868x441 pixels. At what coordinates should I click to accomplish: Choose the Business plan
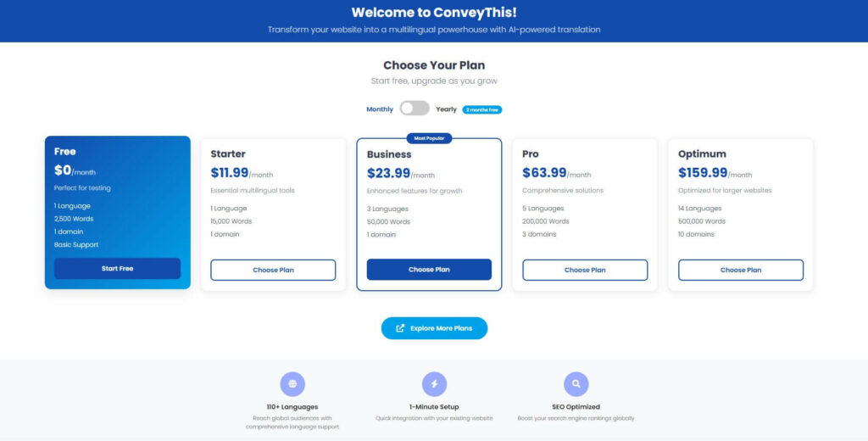(429, 270)
